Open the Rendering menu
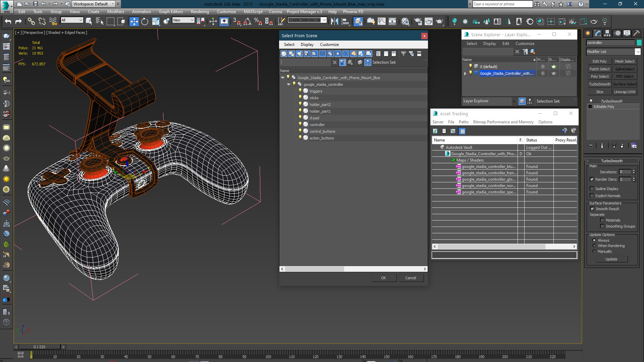Viewport: 644px width, 362px height. click(200, 11)
